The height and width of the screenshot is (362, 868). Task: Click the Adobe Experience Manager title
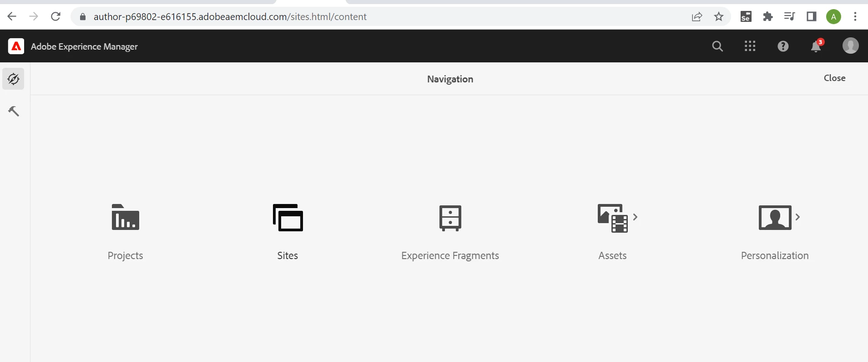(x=84, y=46)
